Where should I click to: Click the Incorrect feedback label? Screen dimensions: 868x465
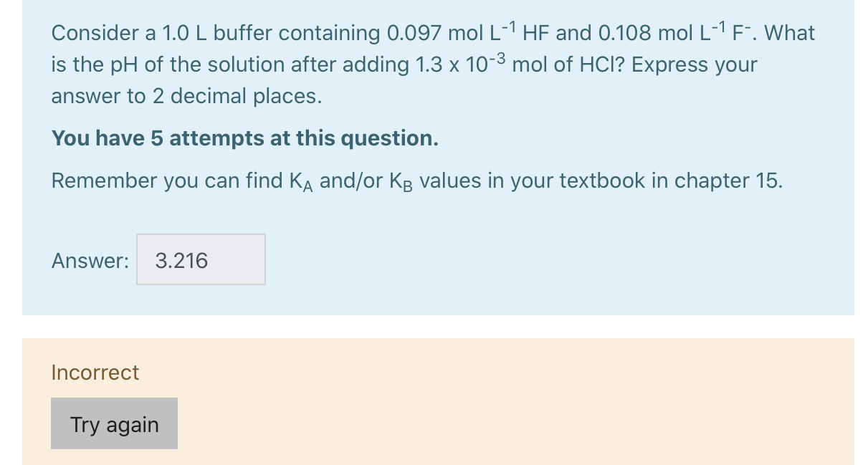click(95, 372)
